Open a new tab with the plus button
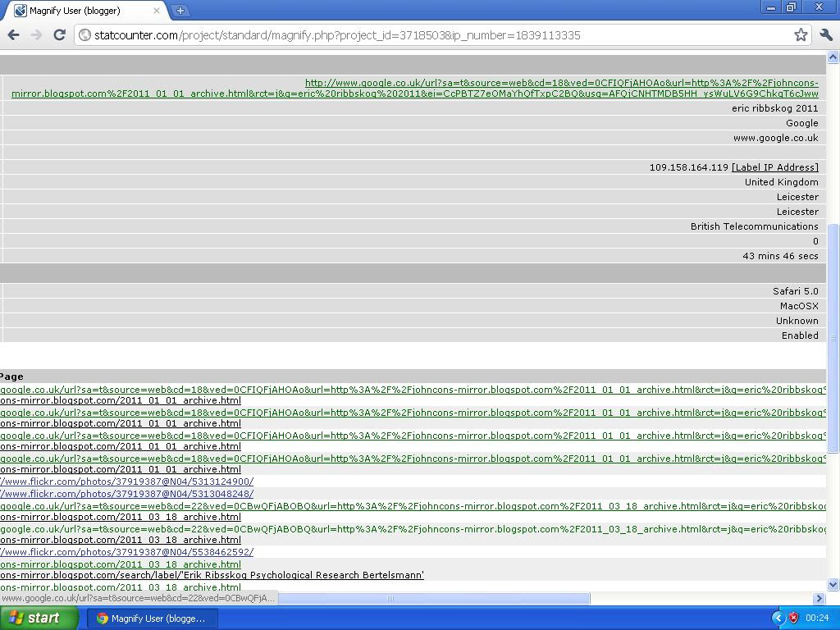840x630 pixels. coord(180,10)
